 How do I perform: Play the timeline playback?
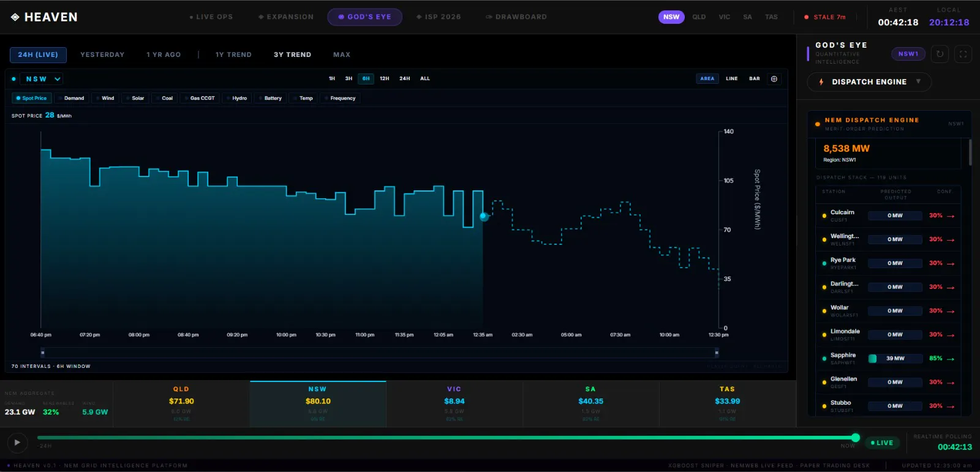17,443
